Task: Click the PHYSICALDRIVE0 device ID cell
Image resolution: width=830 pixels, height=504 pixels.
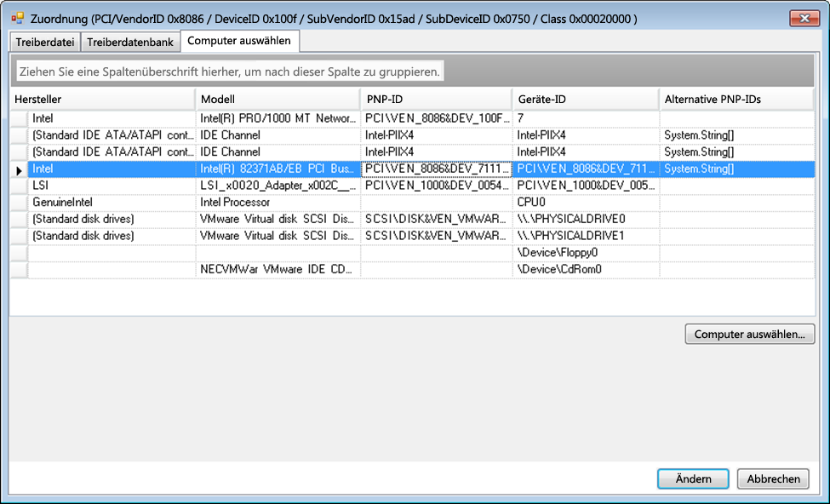Action: (x=584, y=219)
